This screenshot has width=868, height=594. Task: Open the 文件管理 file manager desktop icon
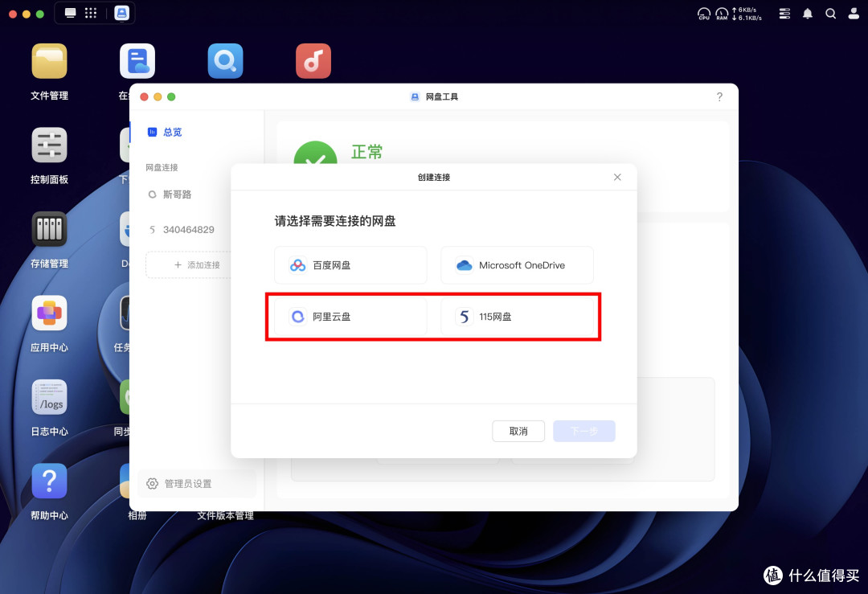tap(49, 61)
